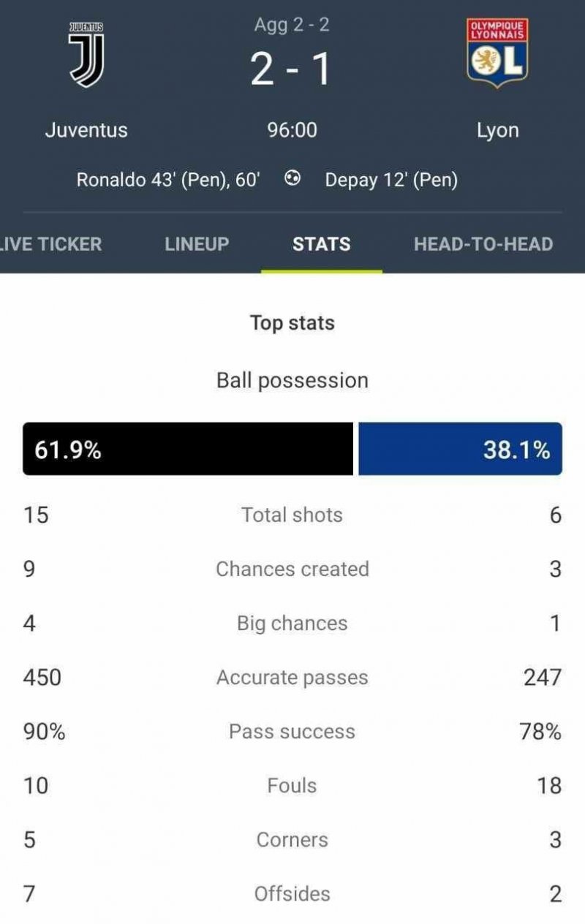The width and height of the screenshot is (585, 924).
Task: Tap the Olympique Lyonnais crest
Action: [497, 53]
